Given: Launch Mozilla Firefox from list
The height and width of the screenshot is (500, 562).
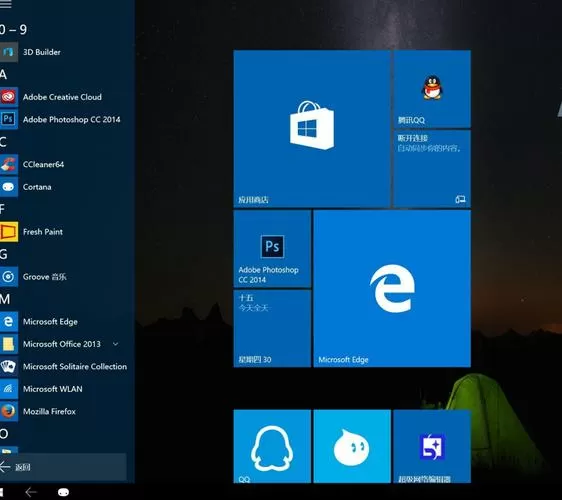Looking at the screenshot, I should (8, 411).
